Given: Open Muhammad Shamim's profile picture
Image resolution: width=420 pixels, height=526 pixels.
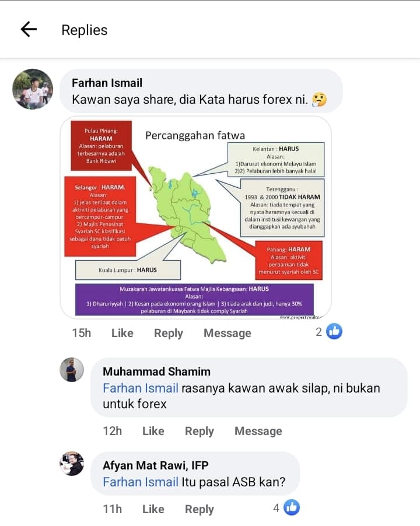Looking at the screenshot, I should pos(72,370).
